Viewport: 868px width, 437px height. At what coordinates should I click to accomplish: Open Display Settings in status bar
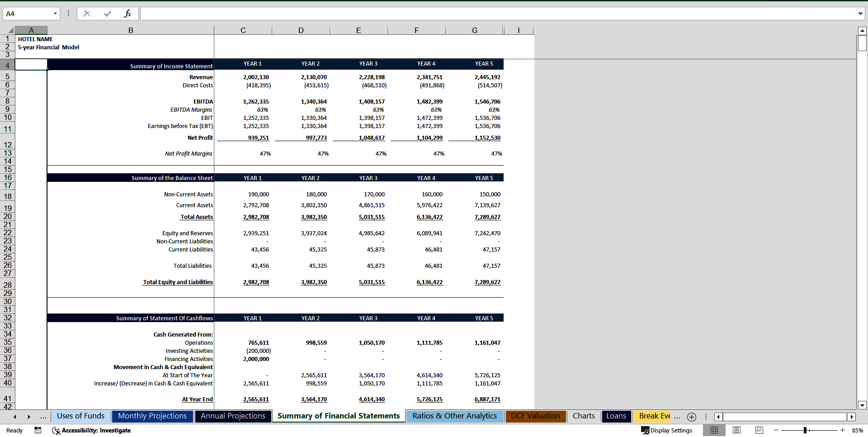coord(667,430)
